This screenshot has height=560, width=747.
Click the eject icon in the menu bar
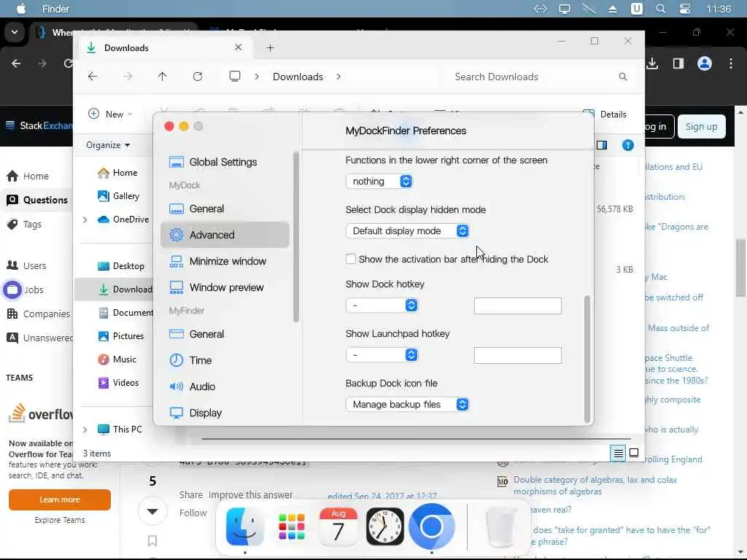(x=613, y=9)
